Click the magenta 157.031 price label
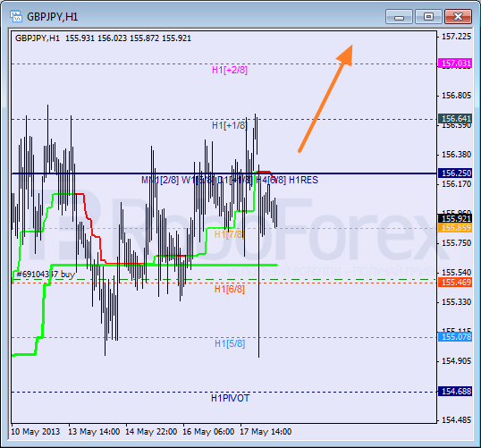The width and height of the screenshot is (481, 448). (455, 63)
